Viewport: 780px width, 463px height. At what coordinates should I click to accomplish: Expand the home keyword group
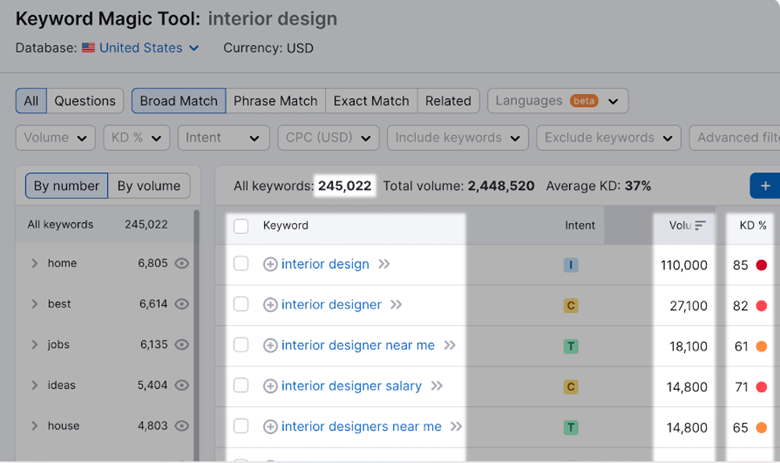(x=34, y=264)
